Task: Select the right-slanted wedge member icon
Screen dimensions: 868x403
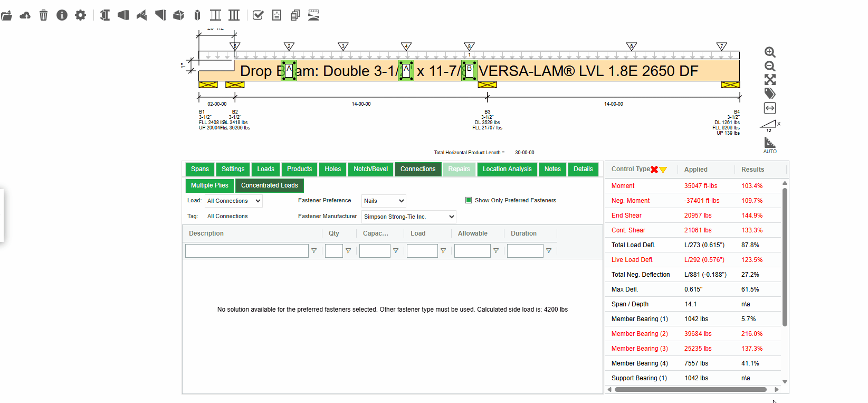Action: pyautogui.click(x=160, y=15)
